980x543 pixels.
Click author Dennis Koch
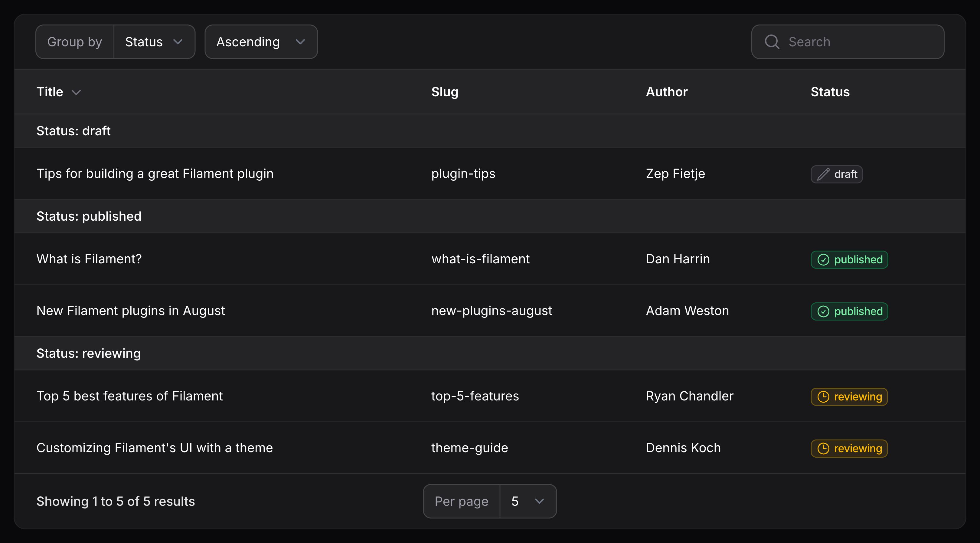(x=683, y=448)
